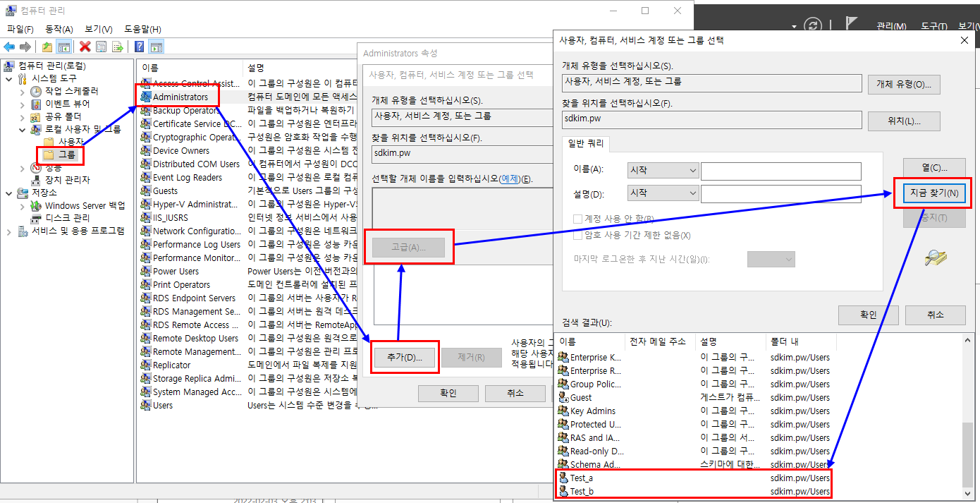This screenshot has width=980, height=503.
Task: Click inside the 설명(D) text field
Action: click(x=781, y=193)
